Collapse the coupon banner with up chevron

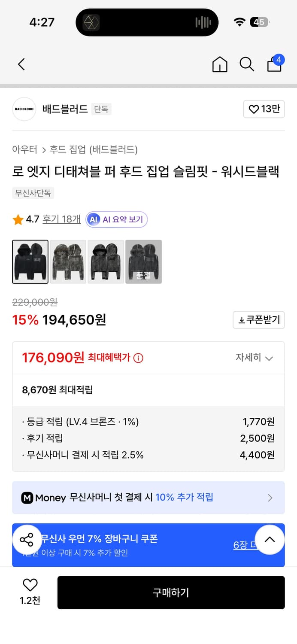pyautogui.click(x=270, y=540)
